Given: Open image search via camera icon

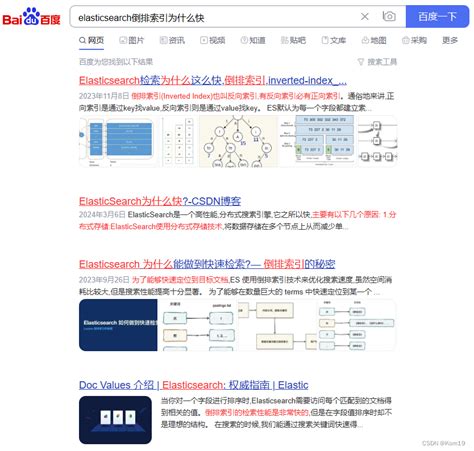Looking at the screenshot, I should (389, 16).
